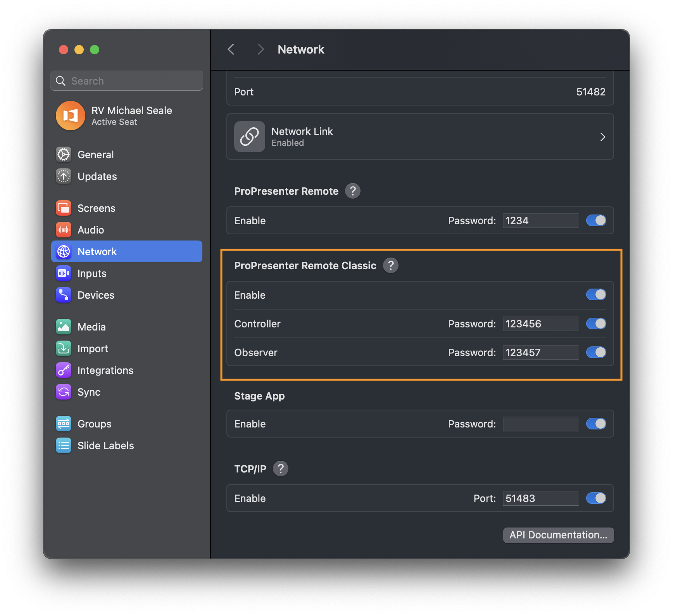Screen dimensions: 673x616
Task: Click the Inputs camera icon
Action: 64,273
